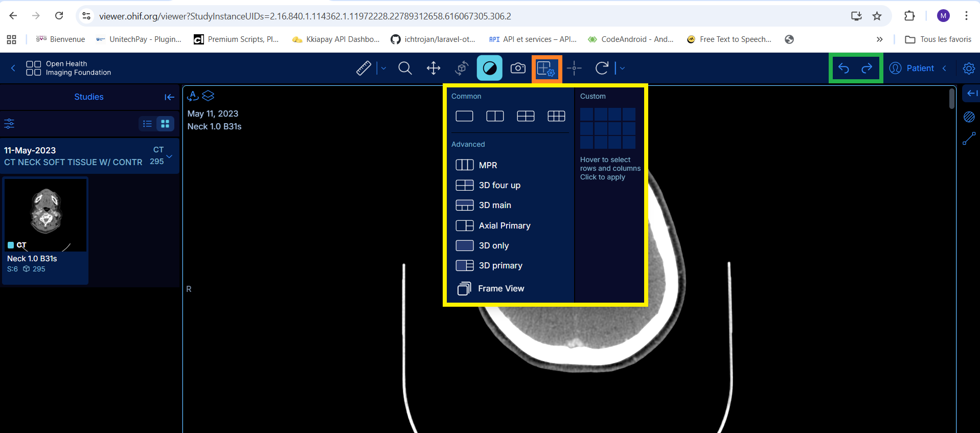Screen dimensions: 980x433
Task: Click the viewport vertical scrollbar
Action: click(x=951, y=98)
